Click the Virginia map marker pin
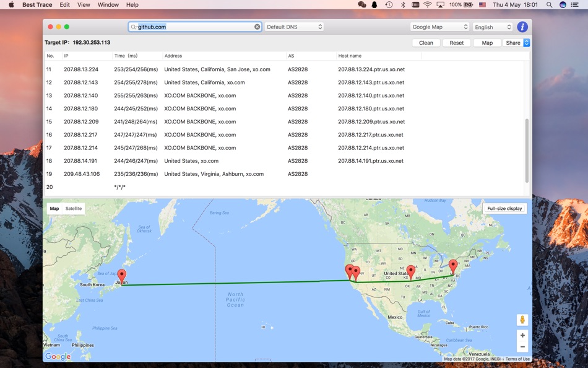The width and height of the screenshot is (588, 368). click(453, 268)
